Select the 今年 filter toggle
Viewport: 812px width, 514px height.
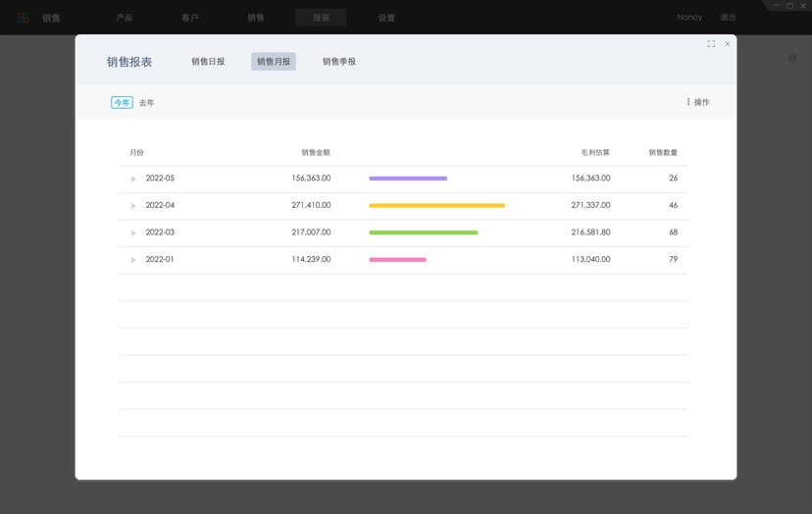(123, 103)
